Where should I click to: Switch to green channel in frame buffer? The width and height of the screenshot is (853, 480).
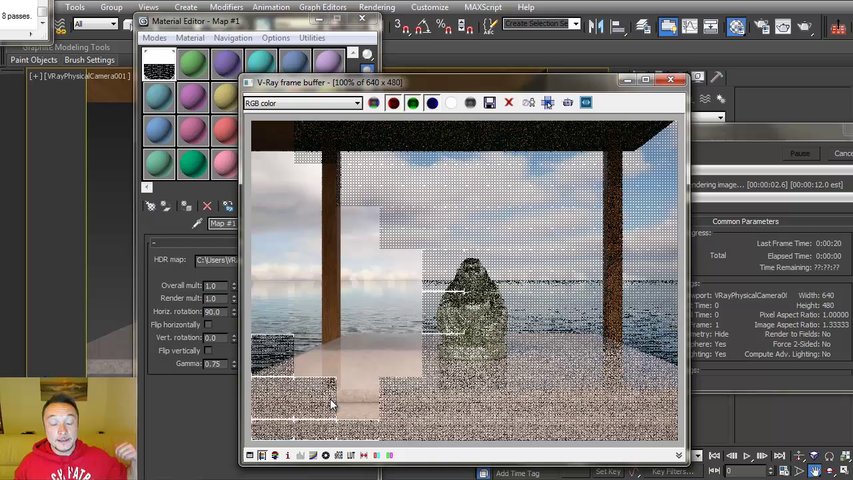pos(412,103)
